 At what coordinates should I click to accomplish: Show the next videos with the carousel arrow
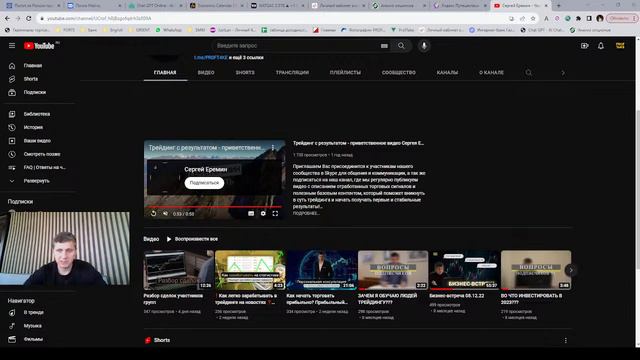point(571,270)
